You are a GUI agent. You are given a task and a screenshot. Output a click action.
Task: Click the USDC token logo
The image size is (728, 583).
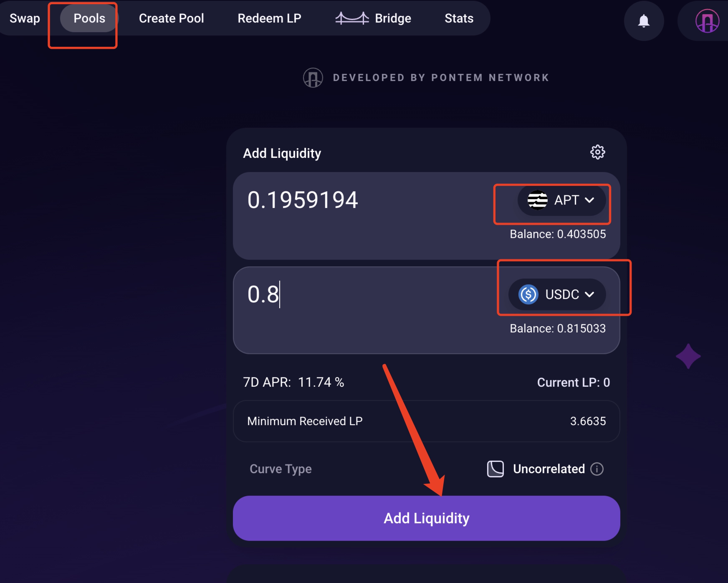tap(528, 294)
